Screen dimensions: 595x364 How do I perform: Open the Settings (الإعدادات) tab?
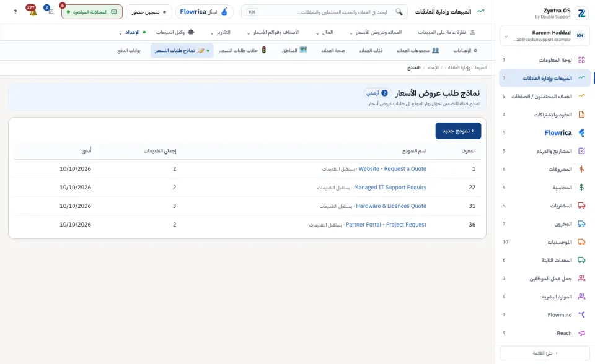tap(465, 50)
